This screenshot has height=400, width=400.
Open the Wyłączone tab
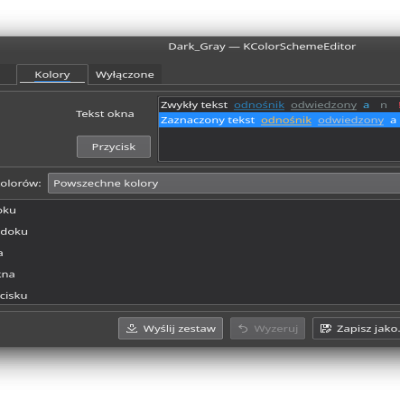tap(125, 75)
